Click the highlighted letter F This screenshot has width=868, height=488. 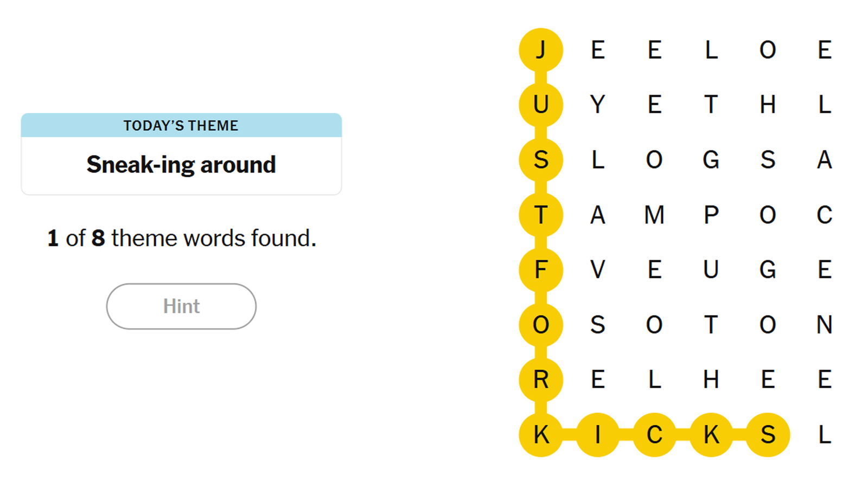click(541, 269)
